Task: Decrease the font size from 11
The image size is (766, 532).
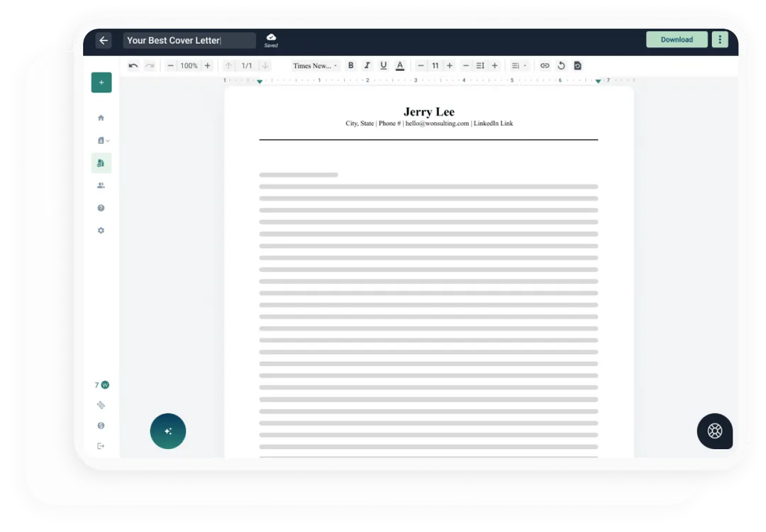Action: pos(421,65)
